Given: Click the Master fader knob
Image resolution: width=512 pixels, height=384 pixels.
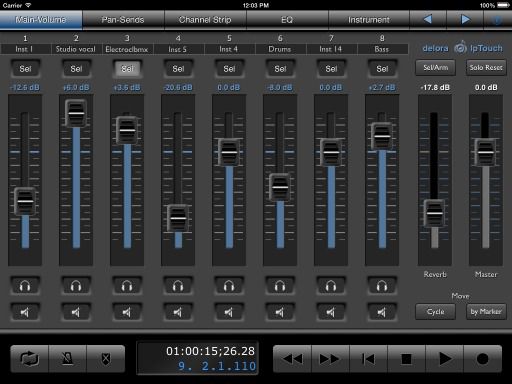Looking at the screenshot, I should click(486, 153).
